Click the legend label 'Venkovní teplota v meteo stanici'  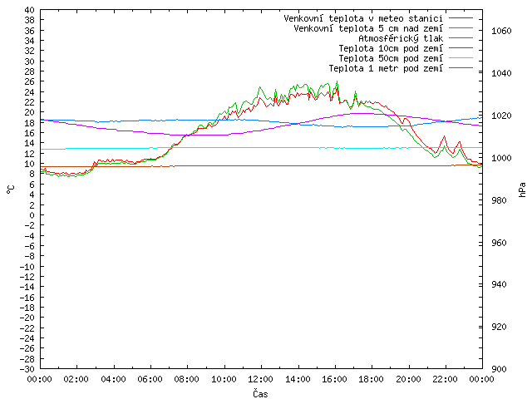(x=363, y=18)
